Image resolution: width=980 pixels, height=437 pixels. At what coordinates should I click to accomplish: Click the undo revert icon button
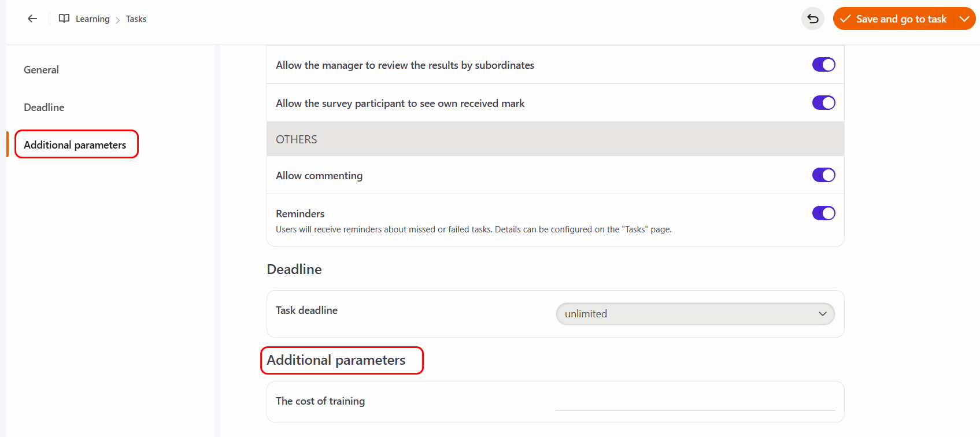pyautogui.click(x=812, y=18)
